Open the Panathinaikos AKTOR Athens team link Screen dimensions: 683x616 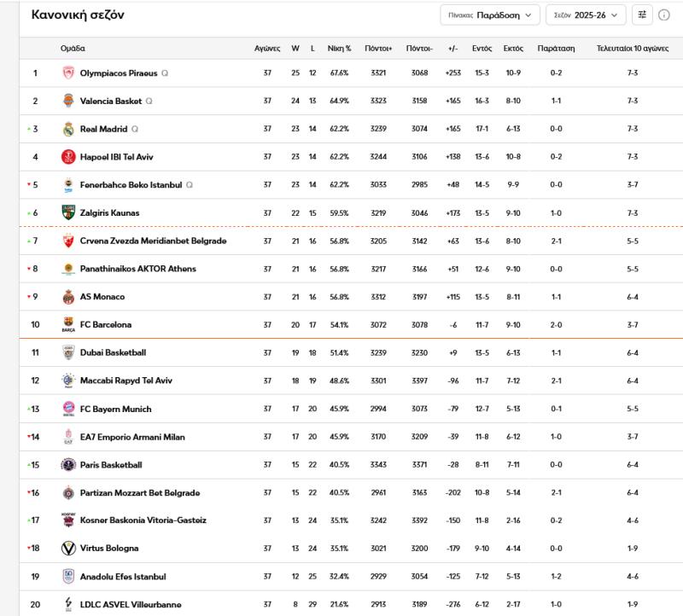click(x=139, y=267)
